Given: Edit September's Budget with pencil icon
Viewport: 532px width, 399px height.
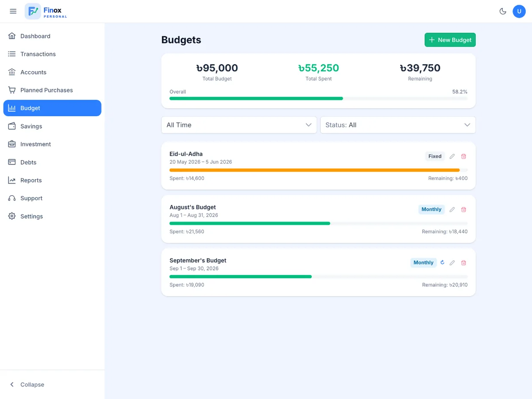Looking at the screenshot, I should pos(452,262).
